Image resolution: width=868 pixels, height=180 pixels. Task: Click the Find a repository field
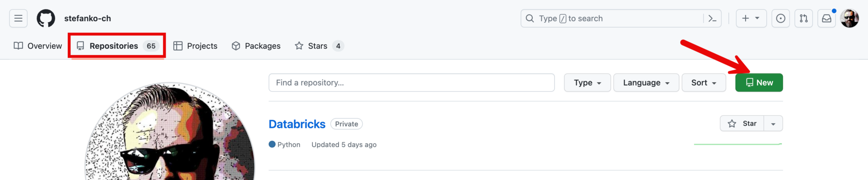point(411,83)
